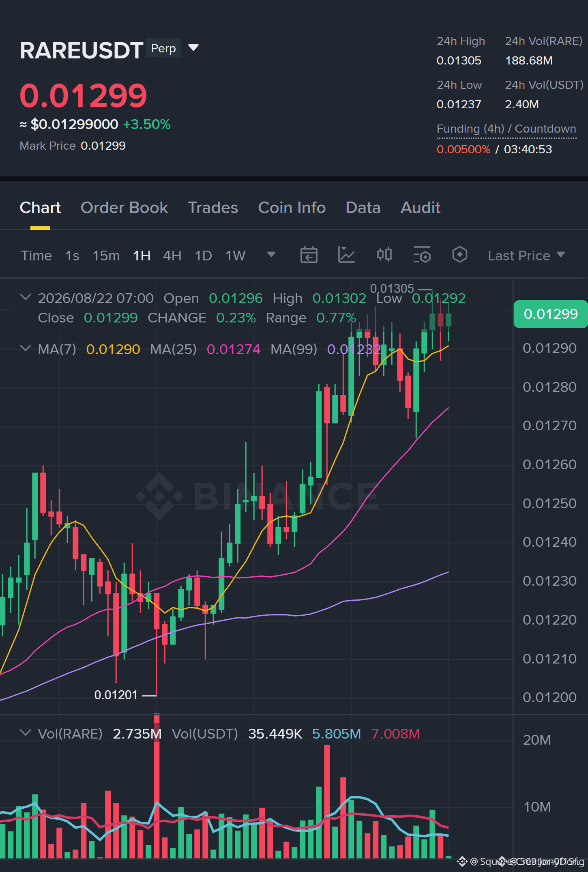
Task: Click the 7.008M volume MA value
Action: click(396, 734)
